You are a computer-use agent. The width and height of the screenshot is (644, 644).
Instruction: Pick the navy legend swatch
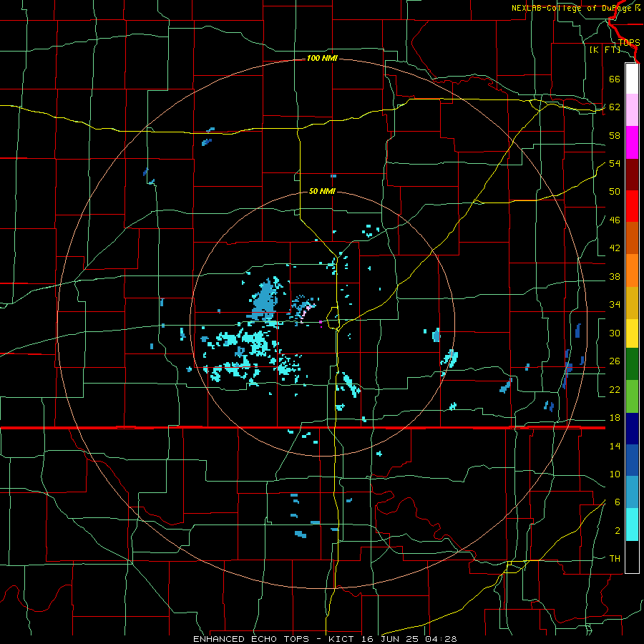pyautogui.click(x=632, y=429)
